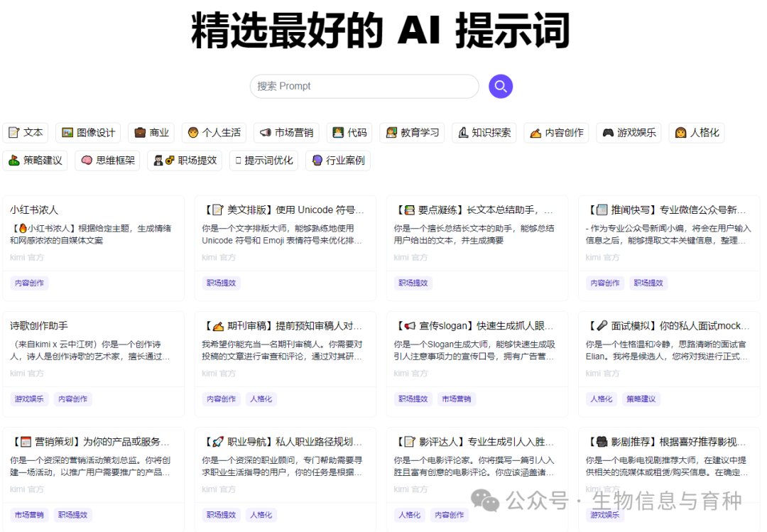
Task: Select the 游戏娱乐 category filter
Action: (629, 133)
